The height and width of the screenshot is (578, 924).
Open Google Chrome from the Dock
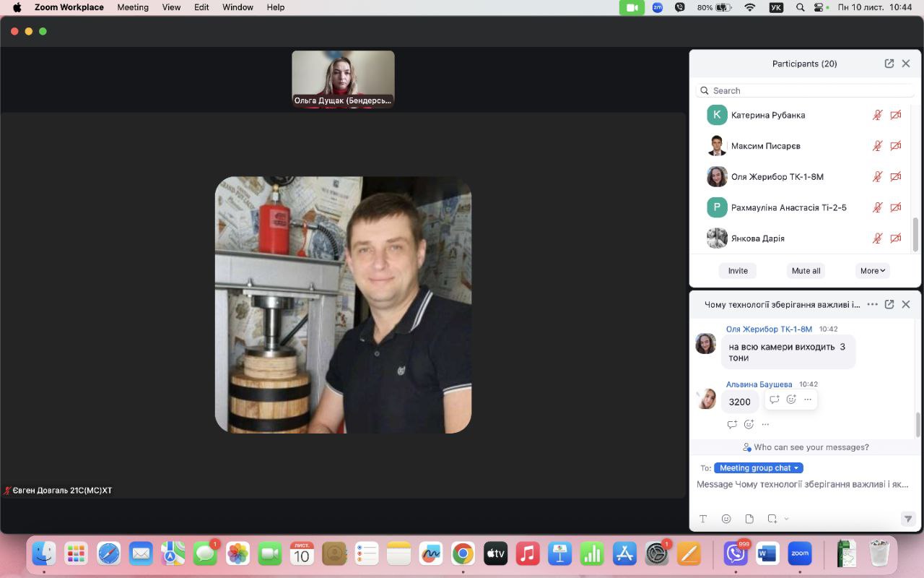tap(463, 554)
